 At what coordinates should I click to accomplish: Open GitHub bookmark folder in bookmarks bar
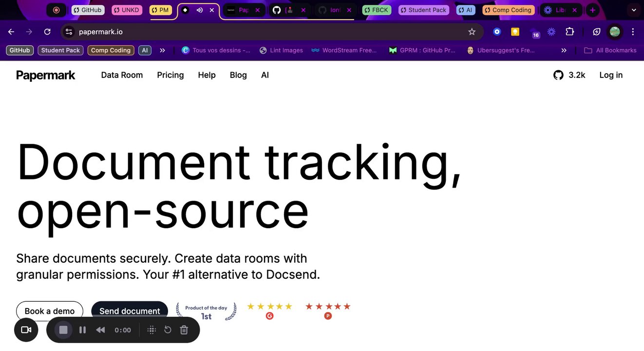point(19,50)
